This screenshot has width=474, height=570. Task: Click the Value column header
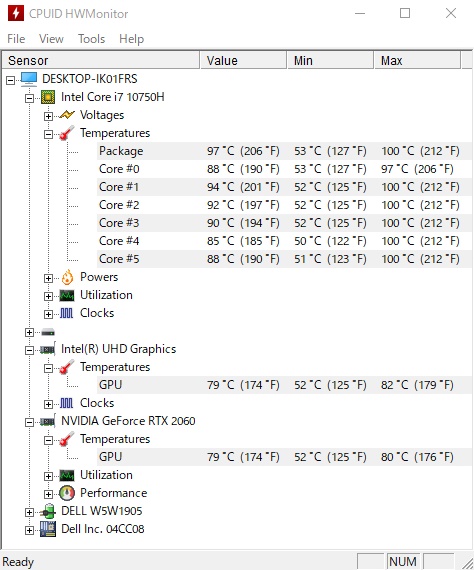pos(243,60)
